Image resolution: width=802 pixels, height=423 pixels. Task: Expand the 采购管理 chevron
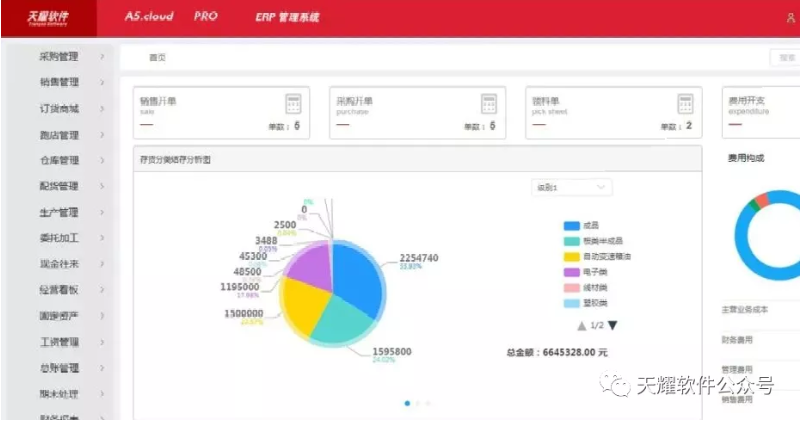pyautogui.click(x=102, y=56)
